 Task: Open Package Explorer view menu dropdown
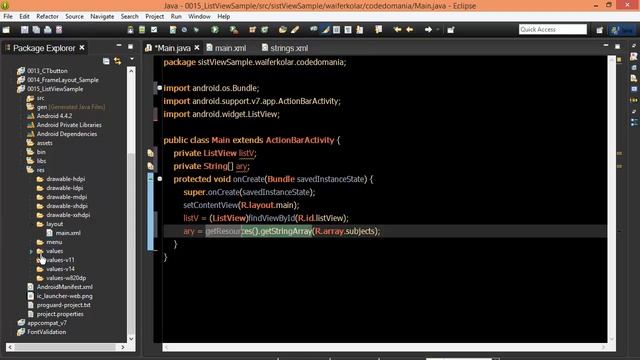coord(131,60)
